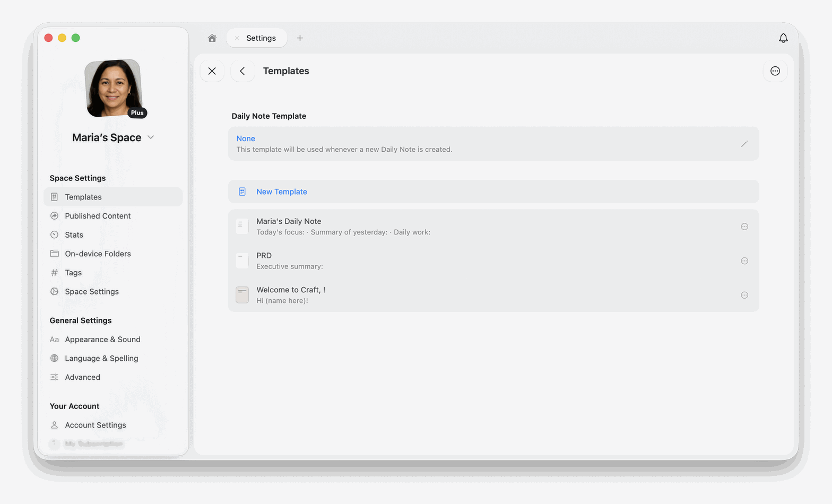
Task: Open the more options menu for Templates page
Action: (x=775, y=71)
